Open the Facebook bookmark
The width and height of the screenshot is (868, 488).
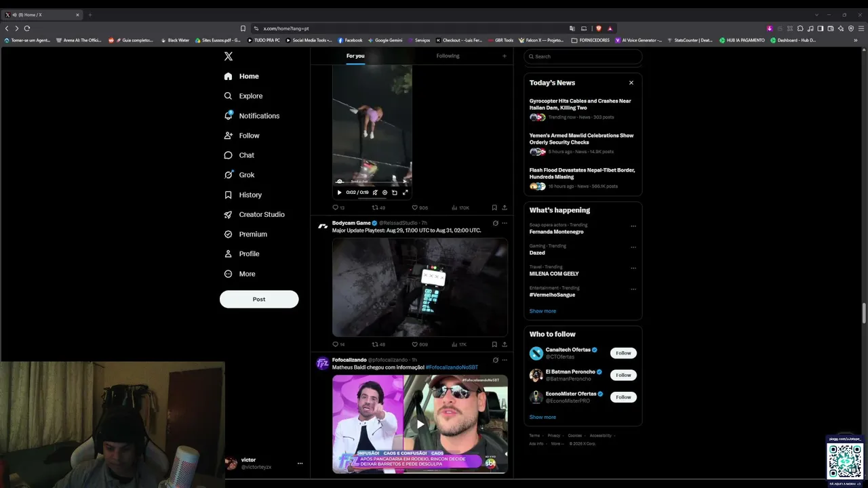[351, 40]
